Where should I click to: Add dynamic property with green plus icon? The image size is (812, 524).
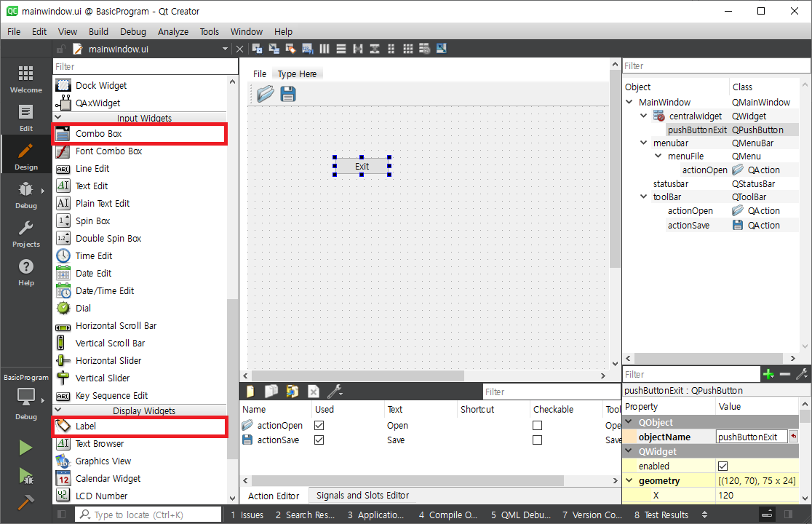click(768, 374)
